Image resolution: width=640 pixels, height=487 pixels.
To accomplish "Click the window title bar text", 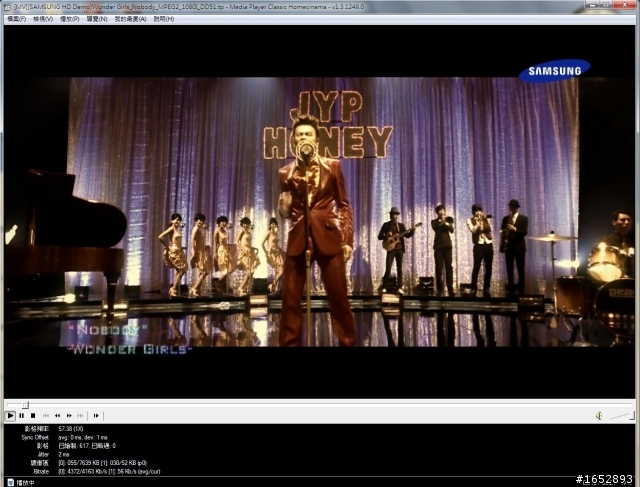I will click(189, 7).
